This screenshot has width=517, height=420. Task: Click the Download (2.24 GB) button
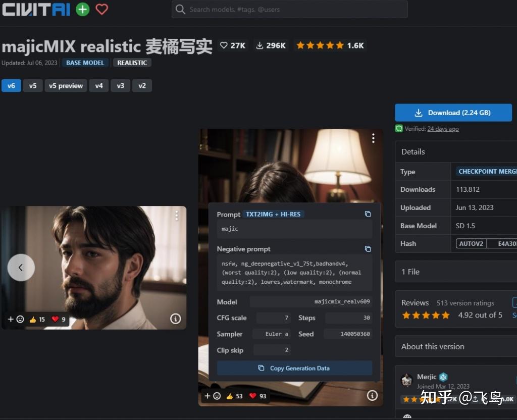[453, 112]
